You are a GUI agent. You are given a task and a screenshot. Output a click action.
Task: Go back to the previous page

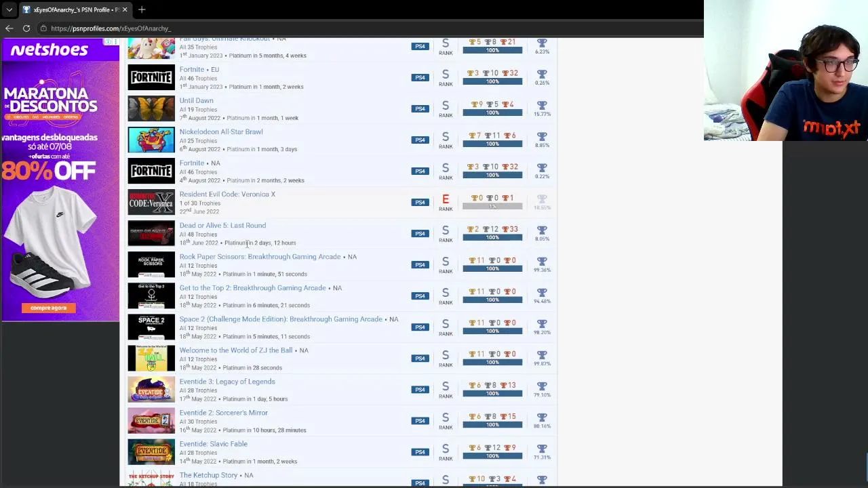coord(9,28)
